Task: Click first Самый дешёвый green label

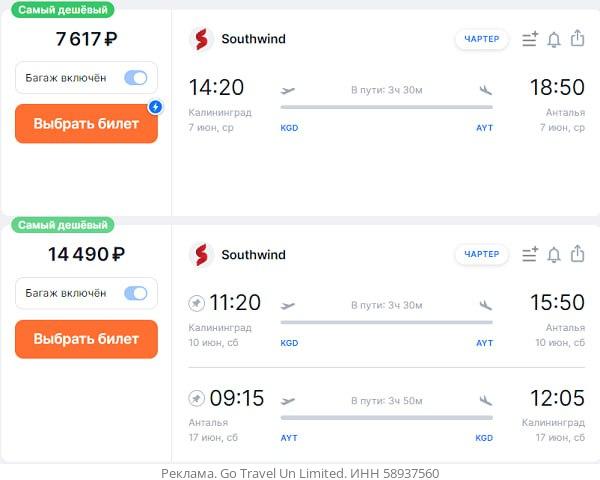Action: [x=63, y=10]
